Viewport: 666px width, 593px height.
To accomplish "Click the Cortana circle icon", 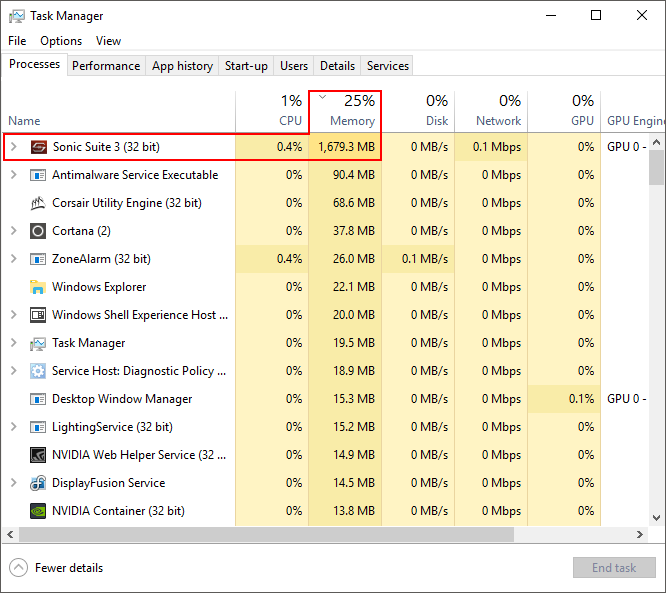I will pos(38,231).
